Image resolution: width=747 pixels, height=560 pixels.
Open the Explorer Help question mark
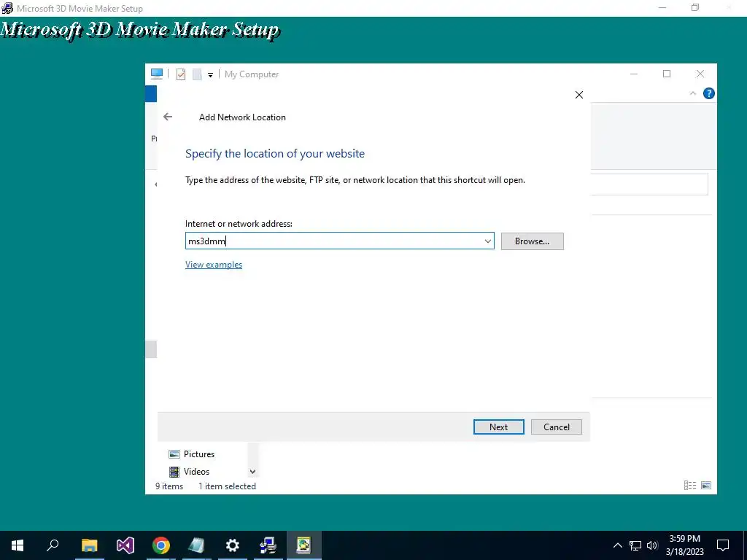pyautogui.click(x=708, y=93)
